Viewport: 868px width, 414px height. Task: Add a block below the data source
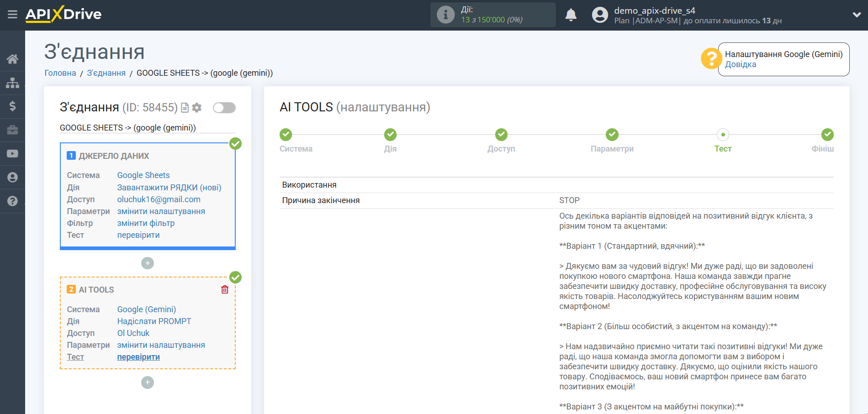coord(148,263)
